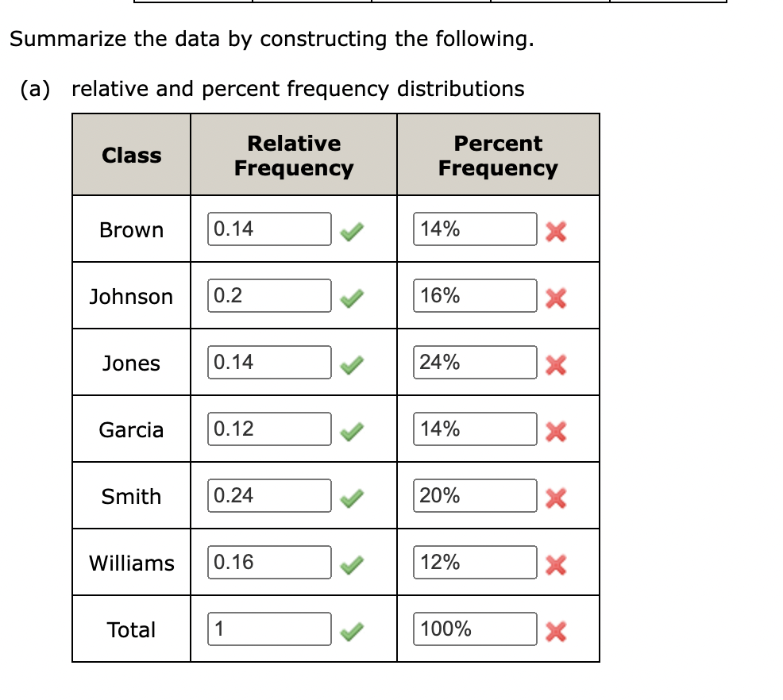Click the green checkmark beside Garcia's relative frequency
783x700 pixels.
point(352,429)
